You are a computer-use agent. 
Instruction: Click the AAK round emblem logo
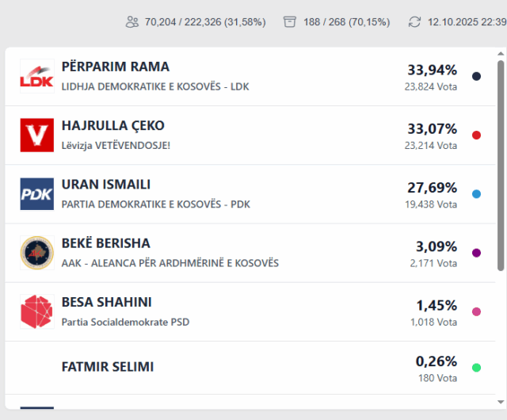click(36, 252)
